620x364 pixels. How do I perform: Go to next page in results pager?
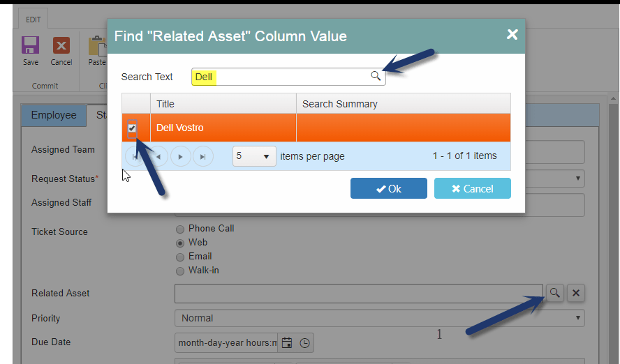181,156
